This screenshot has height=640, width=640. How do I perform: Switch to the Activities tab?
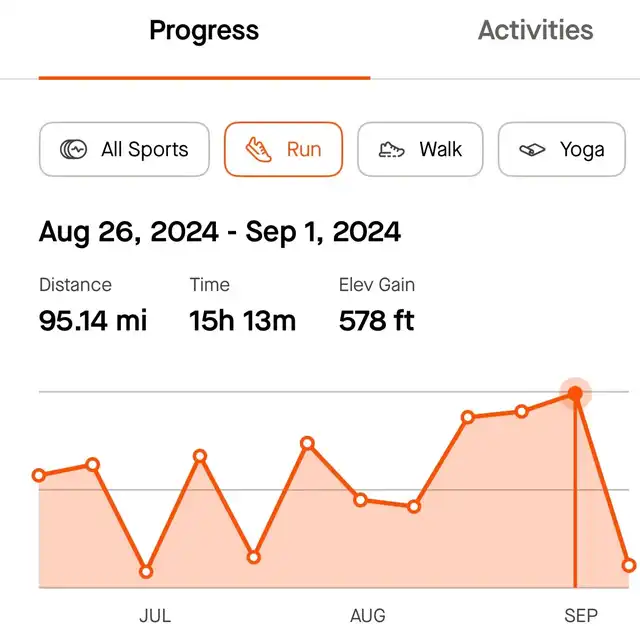pyautogui.click(x=536, y=30)
